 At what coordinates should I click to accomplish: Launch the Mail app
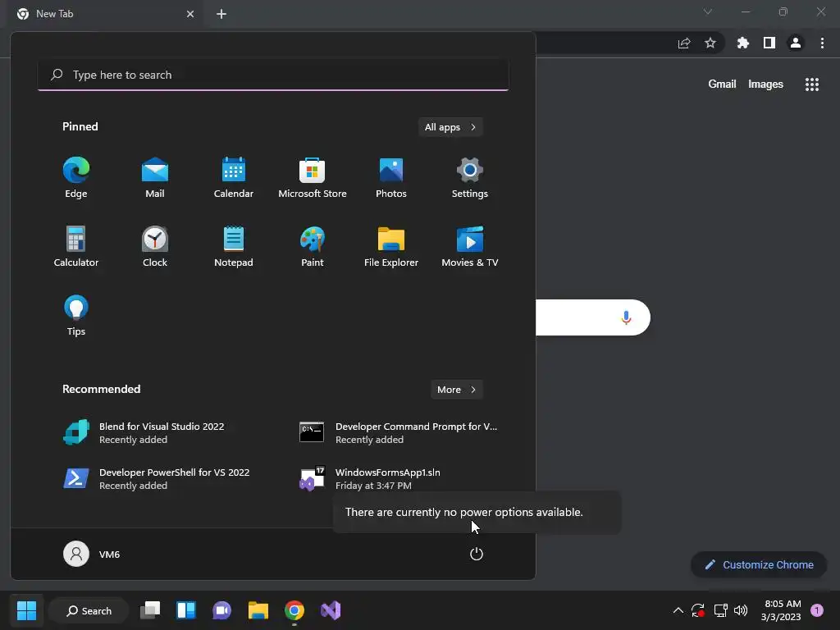[155, 178]
